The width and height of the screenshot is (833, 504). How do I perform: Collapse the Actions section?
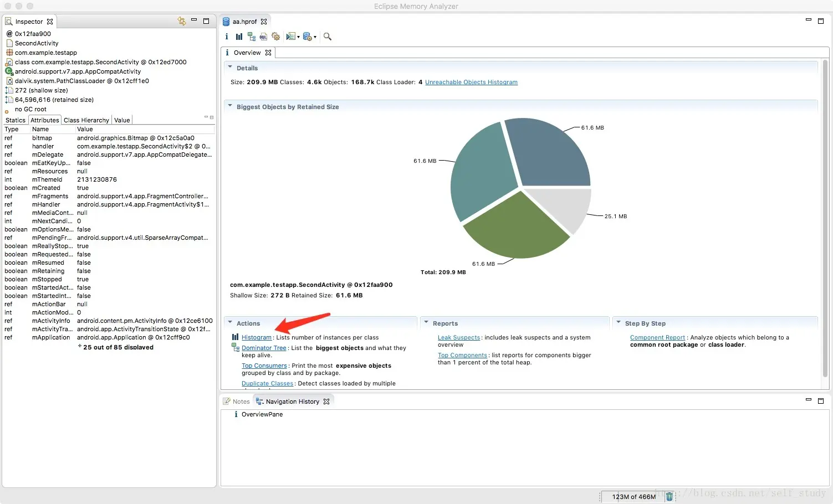[x=230, y=323]
